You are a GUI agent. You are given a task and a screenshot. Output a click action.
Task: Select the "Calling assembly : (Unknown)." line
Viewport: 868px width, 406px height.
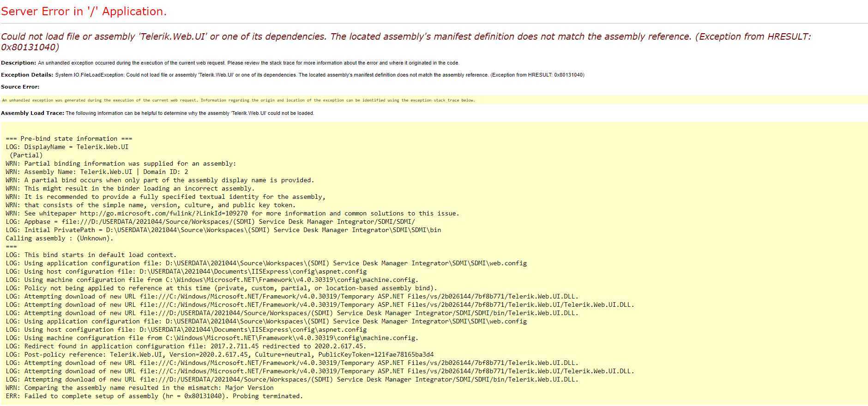pos(59,239)
